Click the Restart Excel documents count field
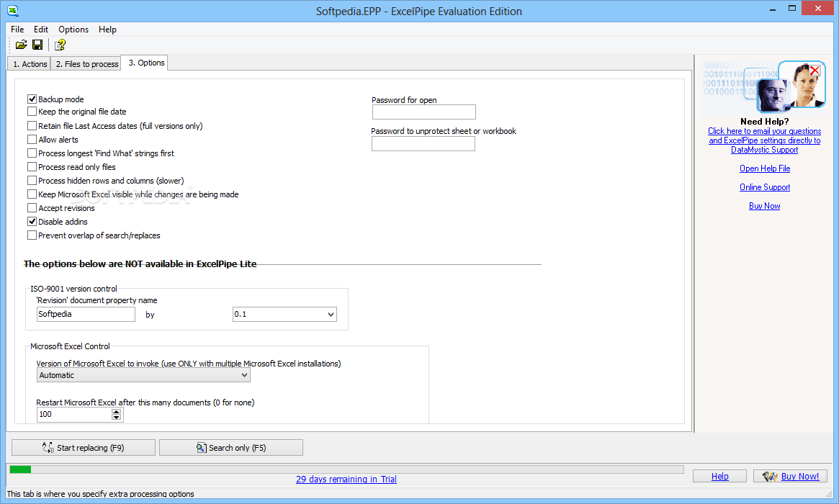 coord(74,415)
